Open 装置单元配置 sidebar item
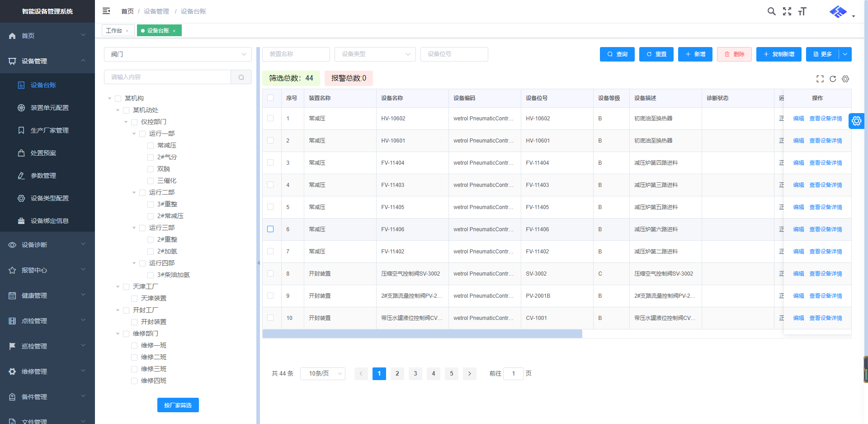Screen dimensions: 868x424 (x=47, y=108)
